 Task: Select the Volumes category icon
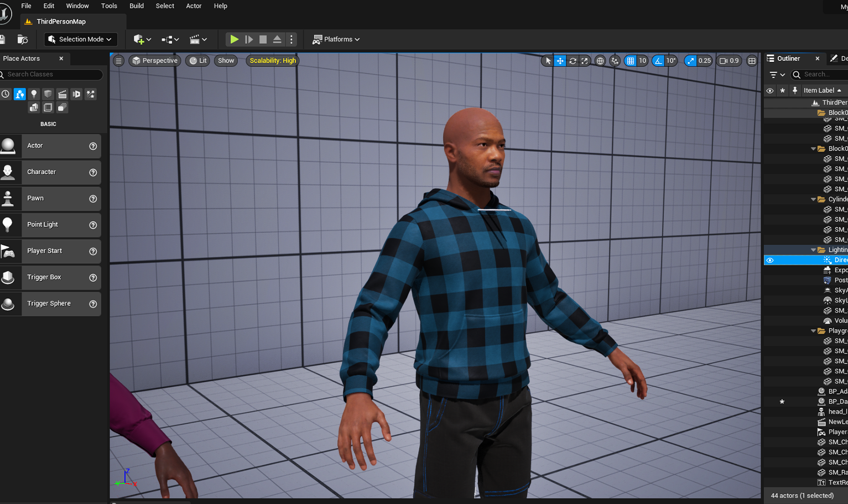[48, 107]
